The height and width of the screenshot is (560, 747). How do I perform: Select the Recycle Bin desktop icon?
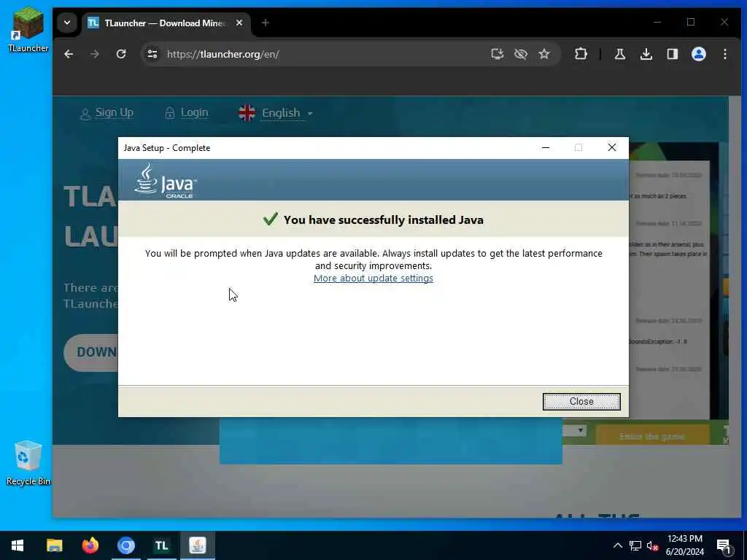[x=28, y=463]
